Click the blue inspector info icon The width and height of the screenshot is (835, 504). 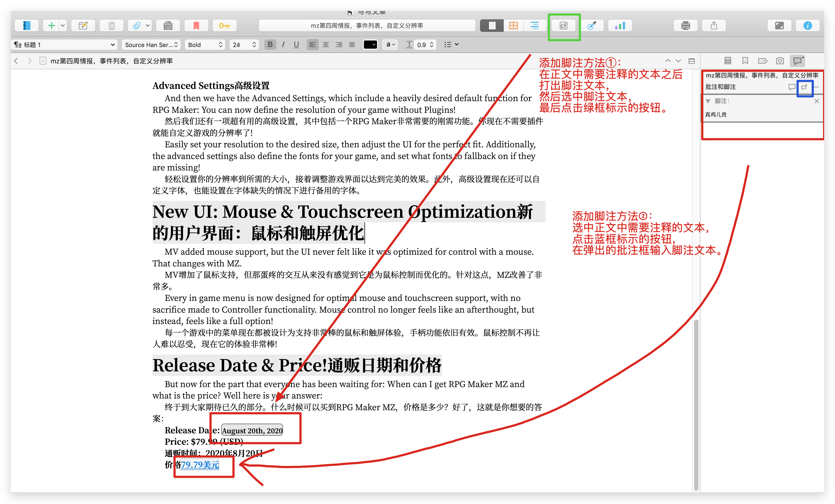[808, 25]
